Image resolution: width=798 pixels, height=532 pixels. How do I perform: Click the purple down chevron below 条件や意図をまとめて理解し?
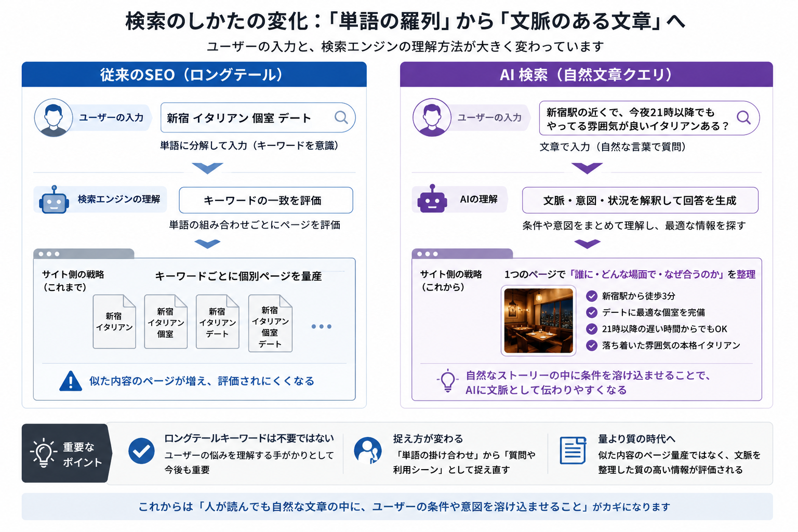pos(588,244)
